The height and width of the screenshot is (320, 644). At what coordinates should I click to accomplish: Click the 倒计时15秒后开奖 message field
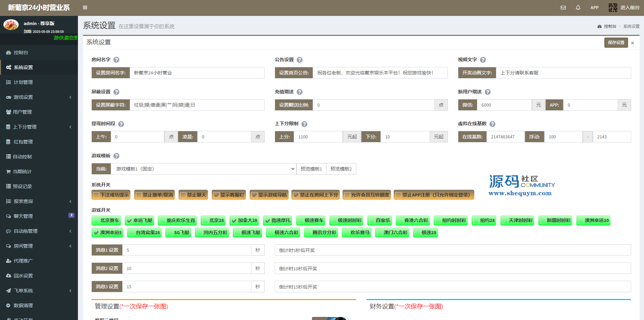pos(453,287)
